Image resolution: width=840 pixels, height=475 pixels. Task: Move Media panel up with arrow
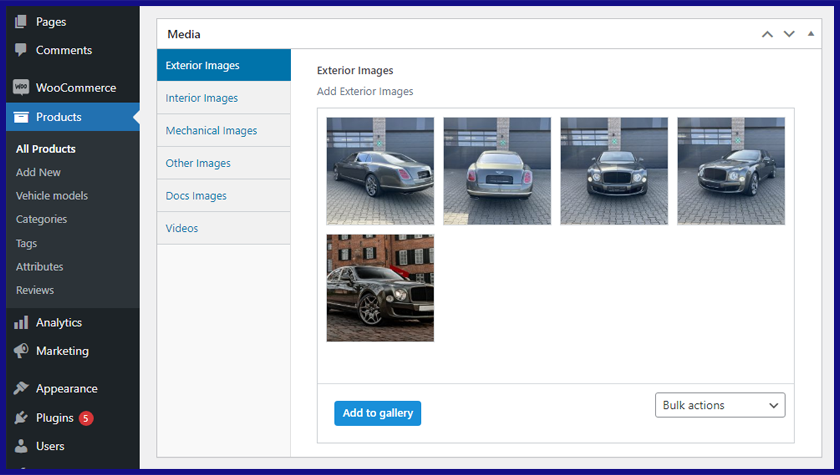tap(767, 34)
